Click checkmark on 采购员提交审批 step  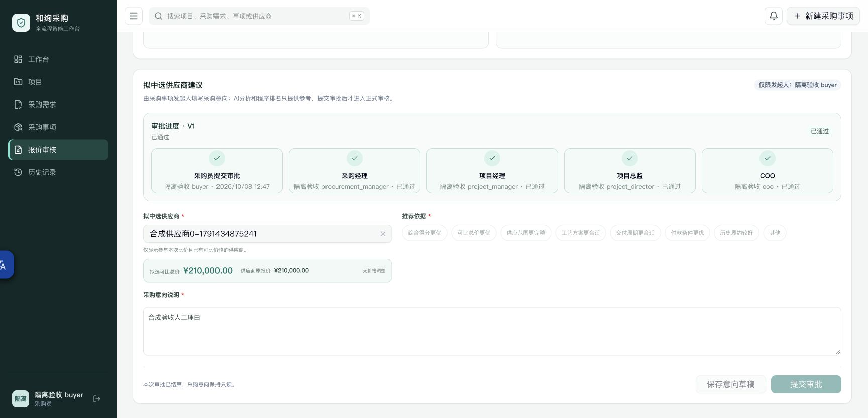pyautogui.click(x=217, y=158)
